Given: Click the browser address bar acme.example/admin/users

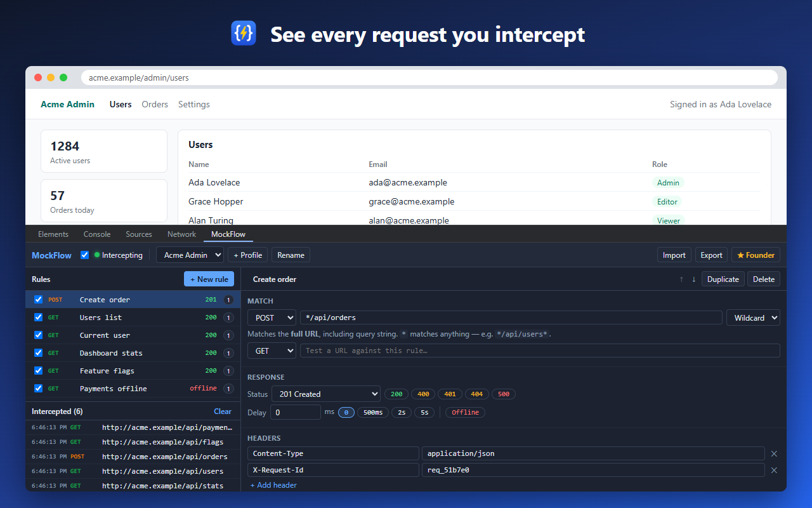Looking at the screenshot, I should pos(429,77).
